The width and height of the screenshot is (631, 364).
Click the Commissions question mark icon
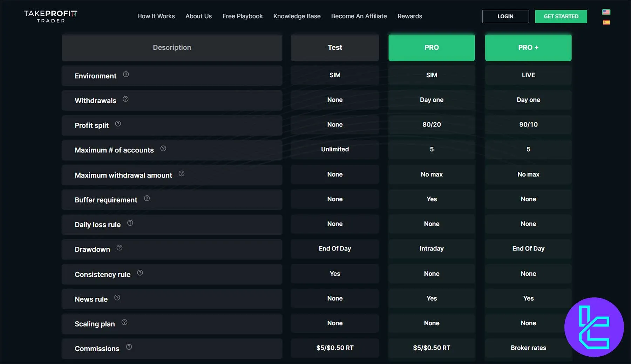click(x=129, y=347)
